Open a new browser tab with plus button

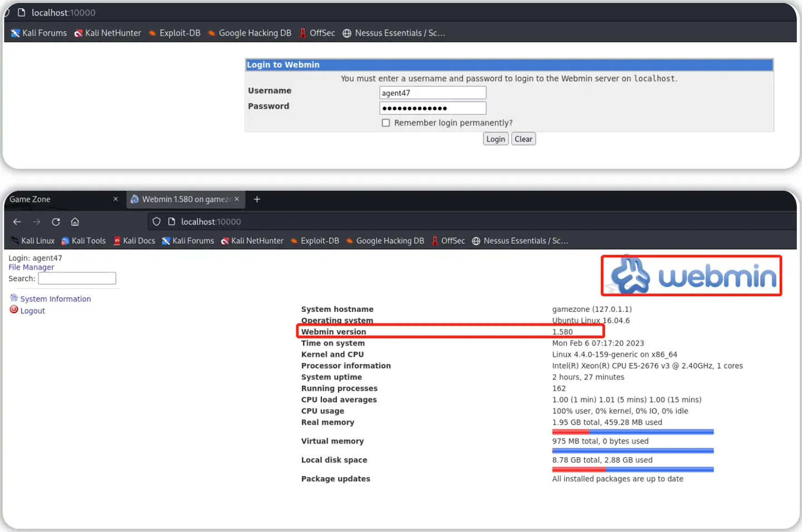point(257,199)
